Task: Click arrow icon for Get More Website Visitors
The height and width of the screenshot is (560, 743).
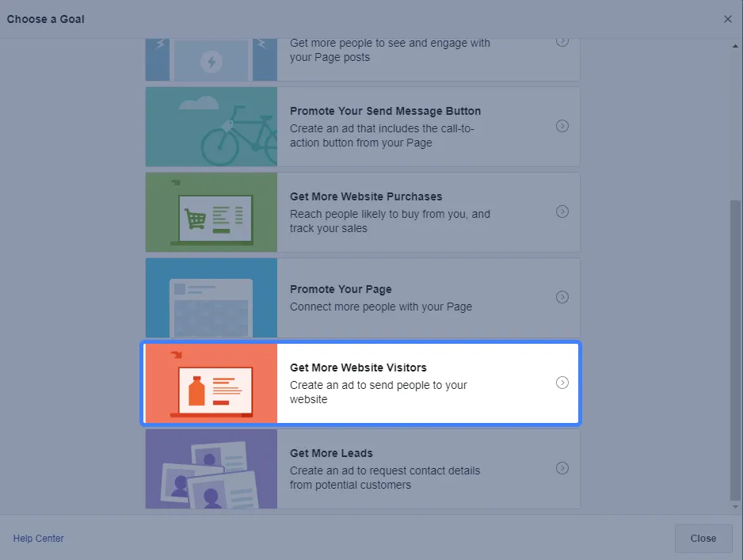Action: (x=562, y=383)
